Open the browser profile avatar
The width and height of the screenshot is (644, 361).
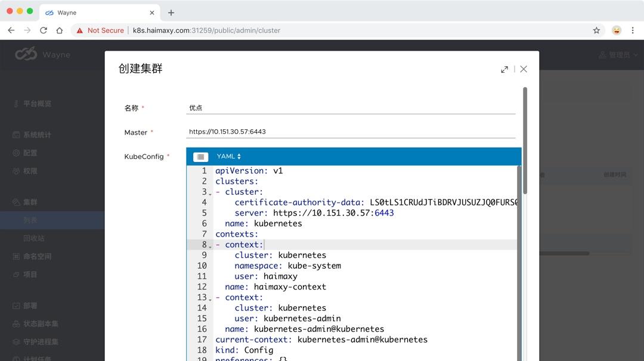coord(617,30)
